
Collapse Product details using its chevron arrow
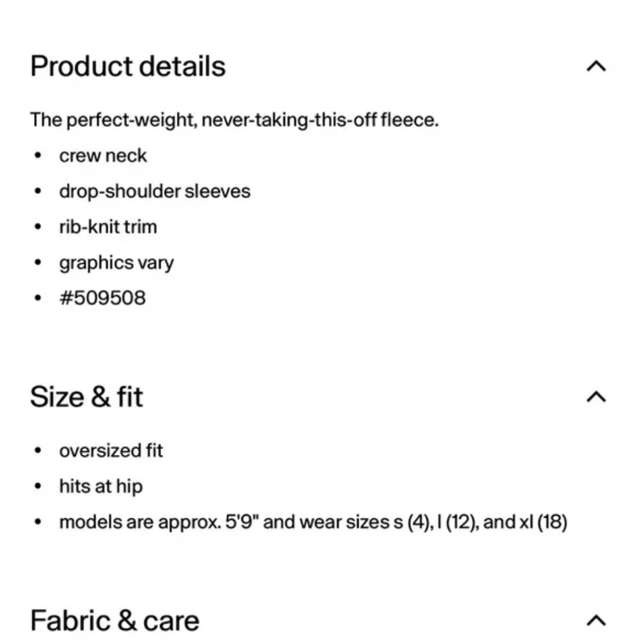coord(596,66)
